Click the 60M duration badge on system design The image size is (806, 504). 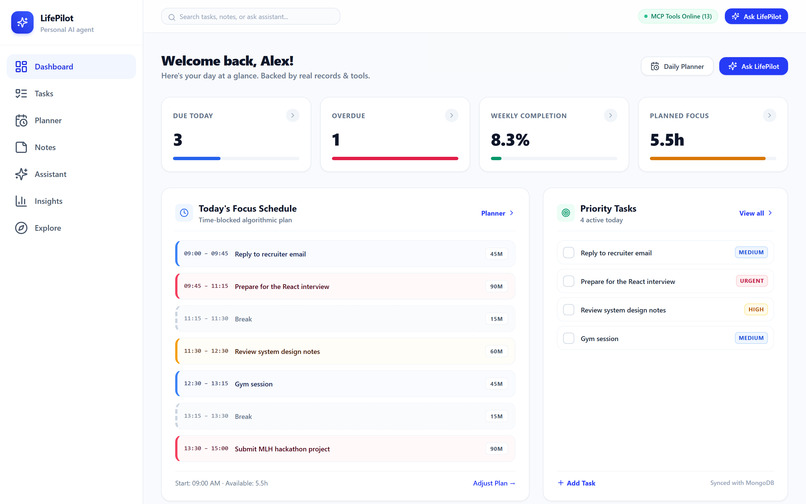tap(496, 351)
